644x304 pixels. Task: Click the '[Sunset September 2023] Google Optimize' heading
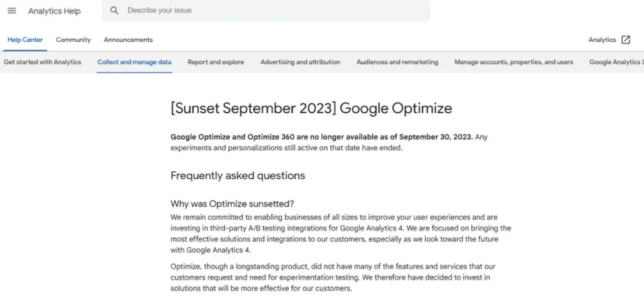point(311,108)
